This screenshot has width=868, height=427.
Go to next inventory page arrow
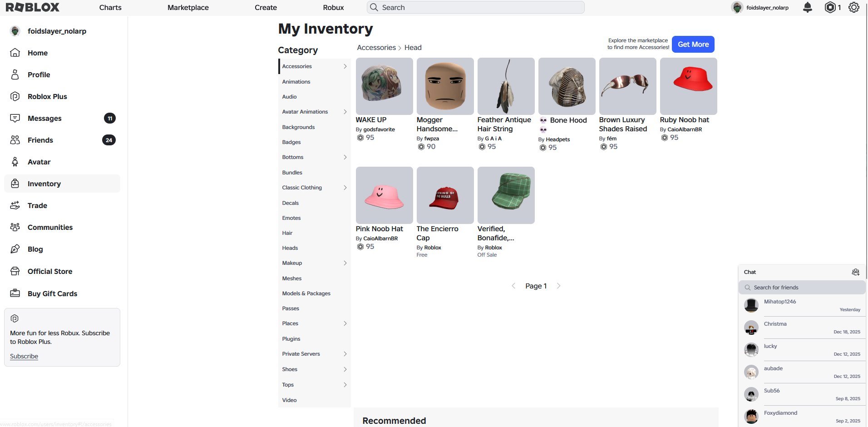coord(558,286)
